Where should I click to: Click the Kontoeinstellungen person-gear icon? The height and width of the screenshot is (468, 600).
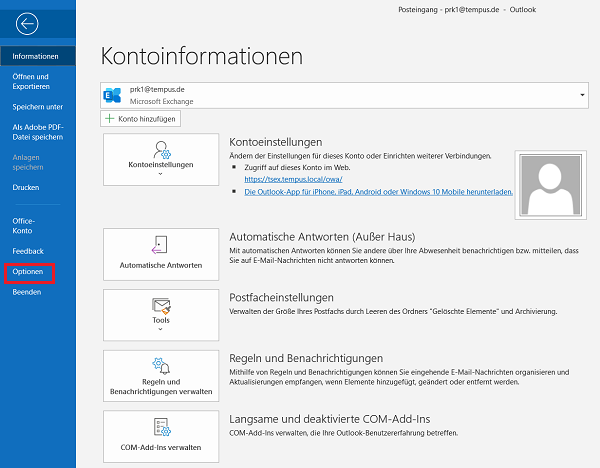coord(162,150)
